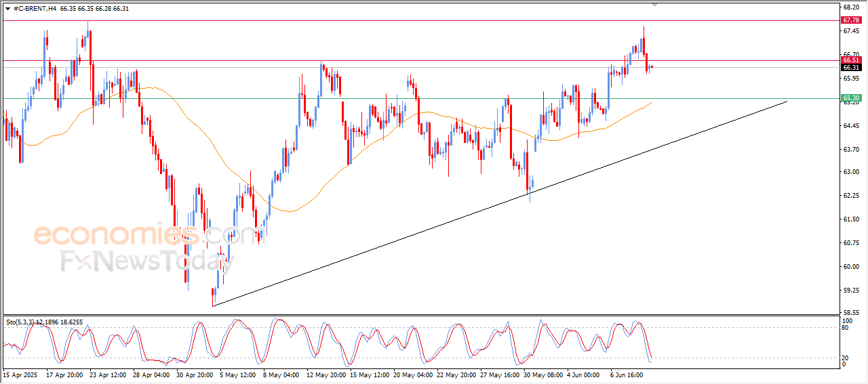Screen dimensions: 868x384
Task: Click the 59.25 value on price axis
Action: (x=851, y=290)
